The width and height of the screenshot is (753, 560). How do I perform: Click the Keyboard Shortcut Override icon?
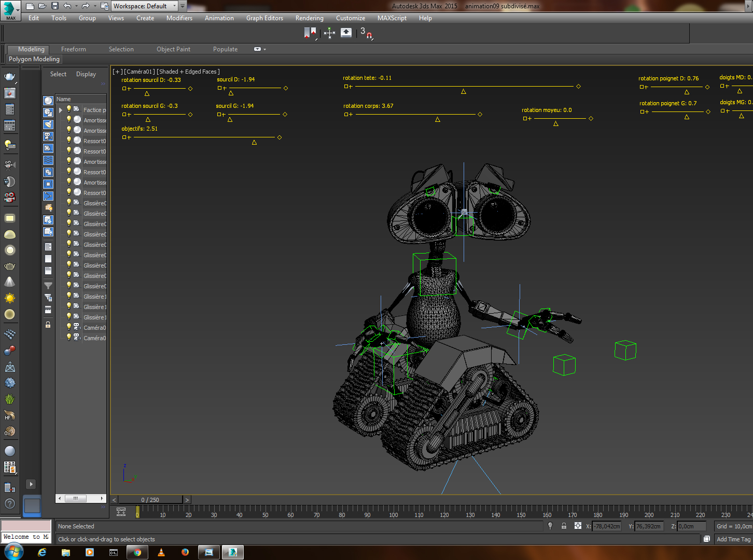(346, 33)
